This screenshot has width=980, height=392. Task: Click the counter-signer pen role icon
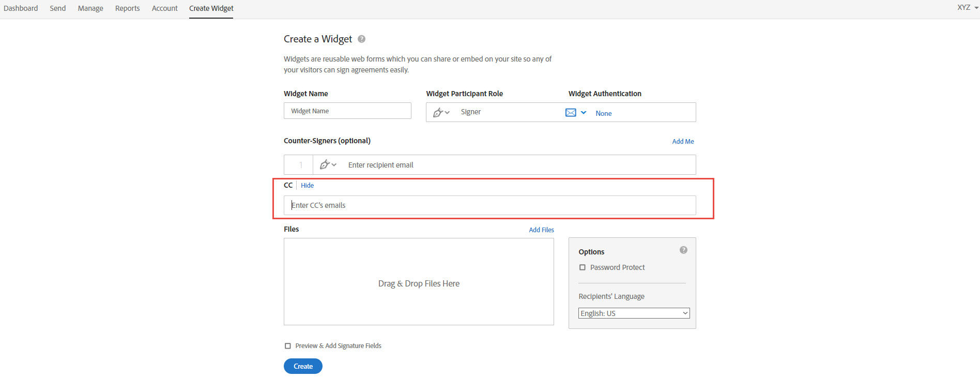[325, 164]
